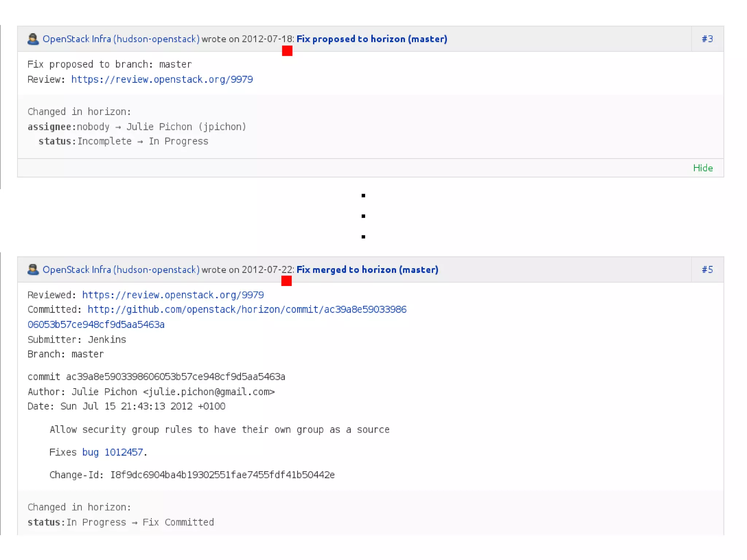
Task: Open the bug 1012457 link
Action: click(112, 452)
